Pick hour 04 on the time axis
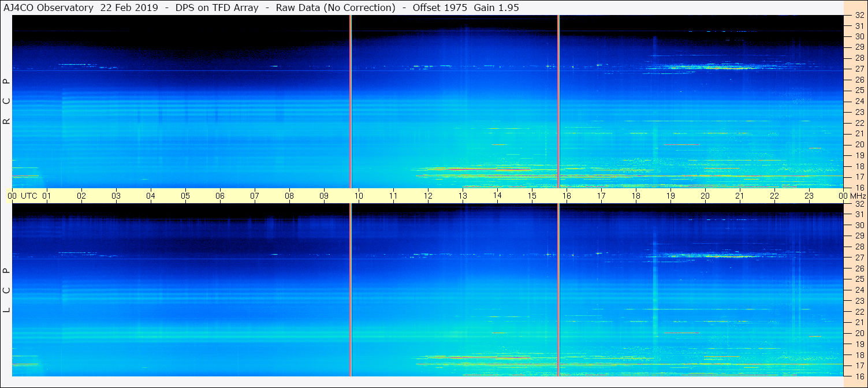The height and width of the screenshot is (388, 868). click(x=151, y=196)
